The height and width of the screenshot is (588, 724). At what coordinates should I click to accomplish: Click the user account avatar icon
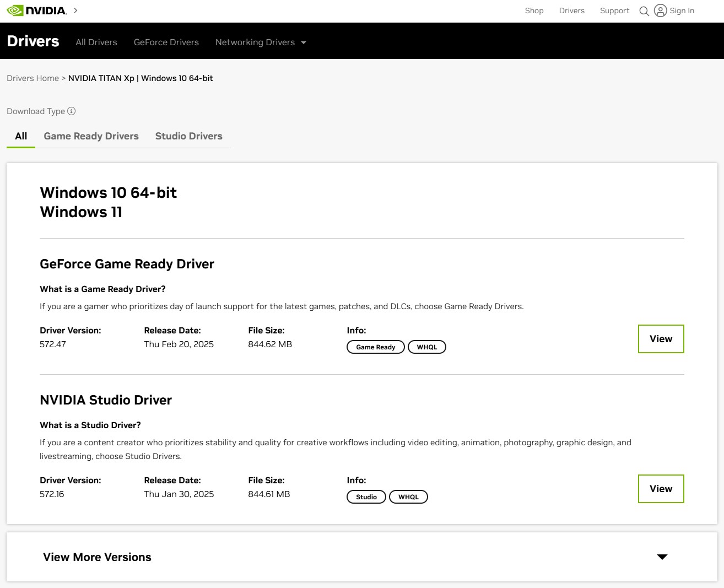[x=660, y=10]
